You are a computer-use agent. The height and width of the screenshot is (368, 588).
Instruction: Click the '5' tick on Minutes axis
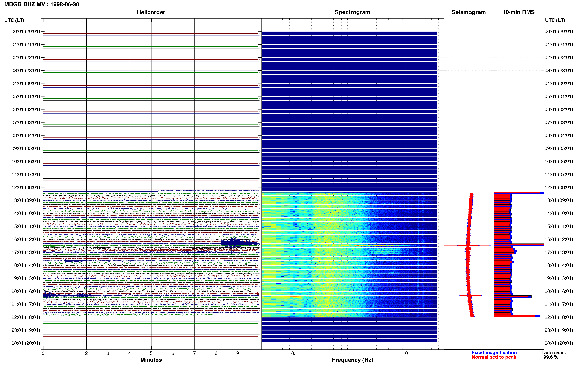[x=151, y=353]
